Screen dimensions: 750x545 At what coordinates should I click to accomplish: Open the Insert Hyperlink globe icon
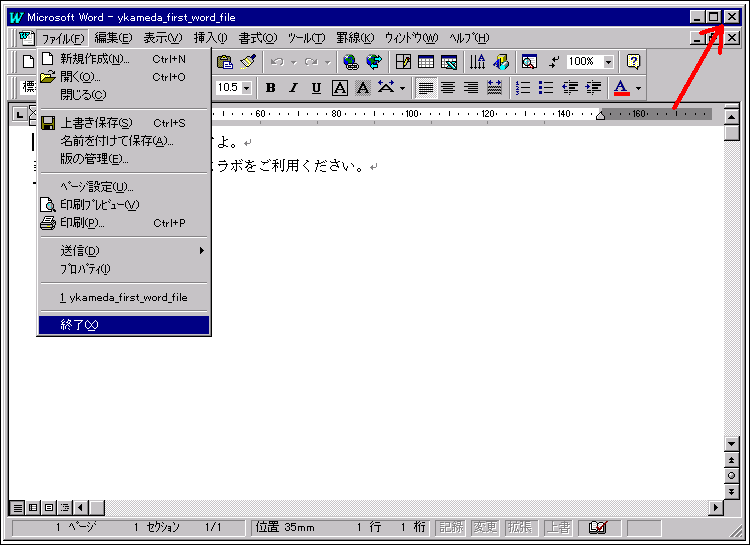point(351,62)
